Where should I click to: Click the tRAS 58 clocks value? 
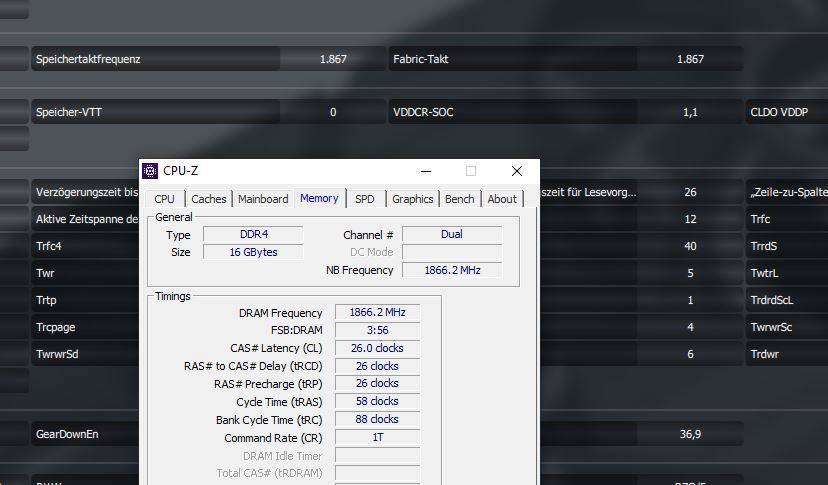[x=378, y=402]
